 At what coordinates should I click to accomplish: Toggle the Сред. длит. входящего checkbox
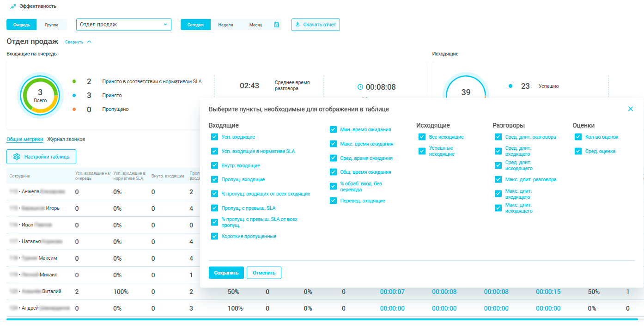click(x=498, y=151)
